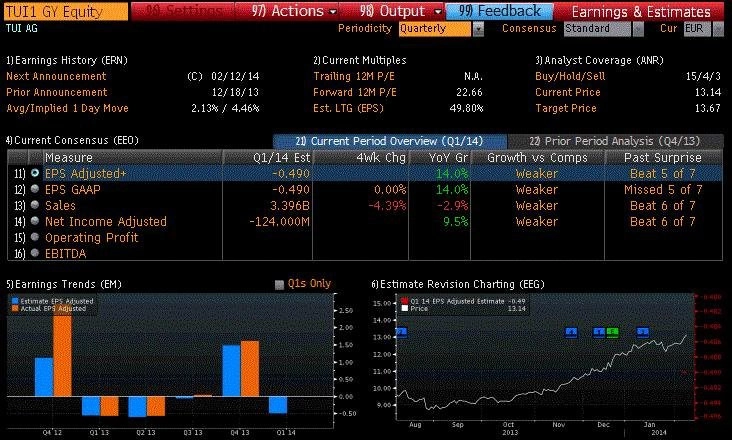Image resolution: width=732 pixels, height=440 pixels.
Task: Click the EPS Adjusted+ measure name
Action: (x=85, y=174)
